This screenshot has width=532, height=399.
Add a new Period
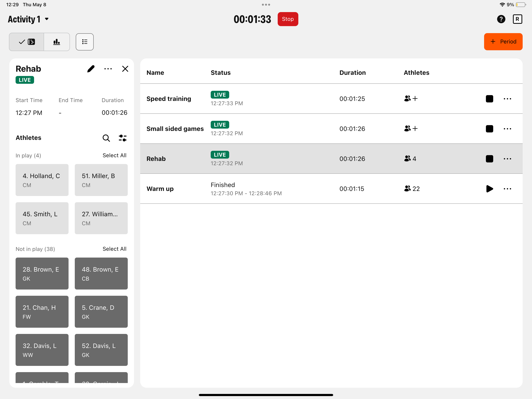pyautogui.click(x=503, y=42)
